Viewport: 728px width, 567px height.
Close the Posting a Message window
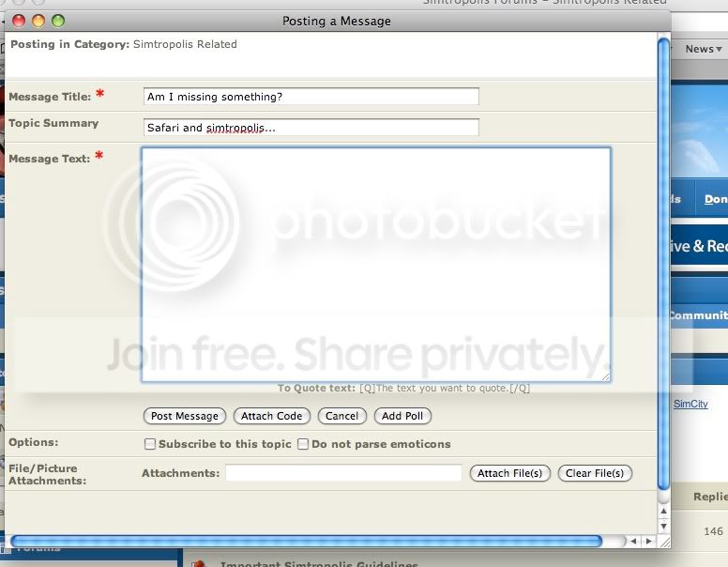(19, 21)
